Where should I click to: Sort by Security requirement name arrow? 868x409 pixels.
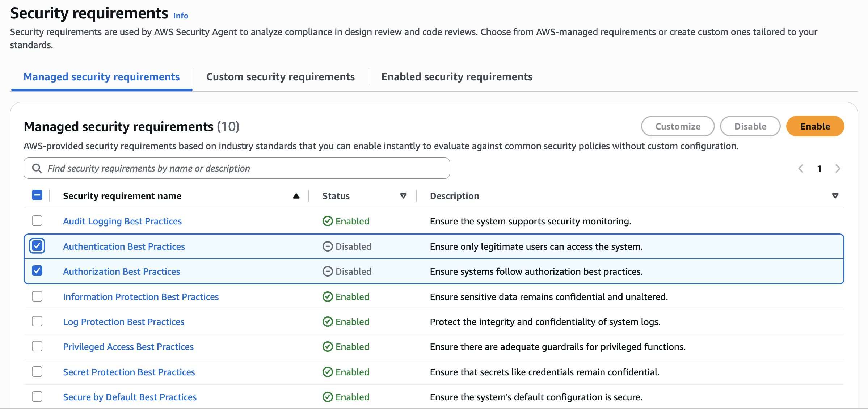click(x=296, y=196)
